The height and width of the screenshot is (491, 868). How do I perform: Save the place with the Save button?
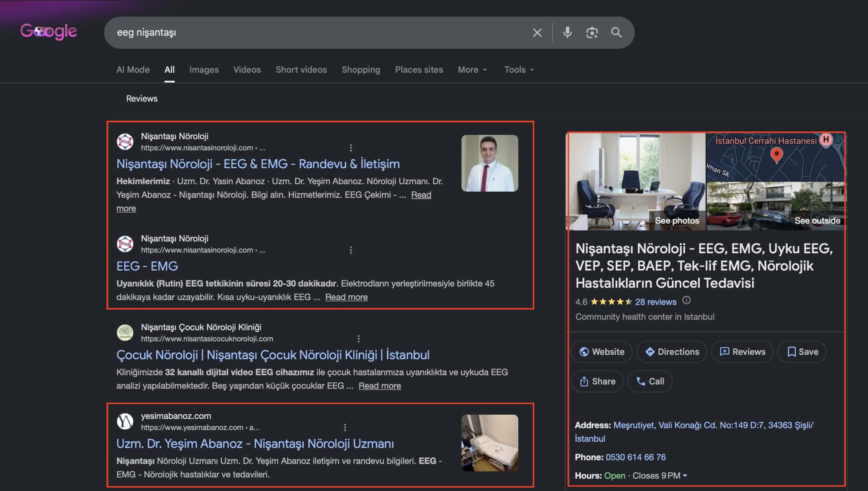click(802, 352)
